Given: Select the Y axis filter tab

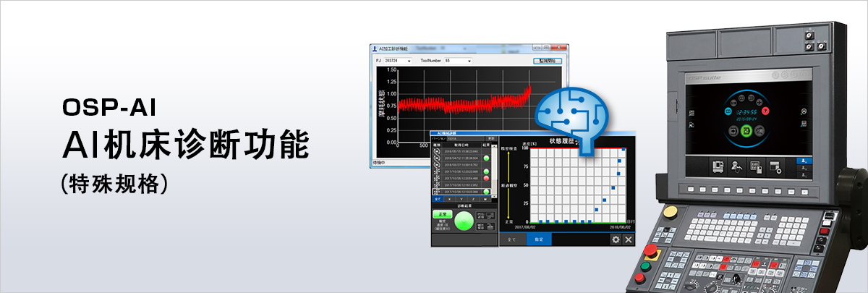Looking at the screenshot, I should [461, 198].
